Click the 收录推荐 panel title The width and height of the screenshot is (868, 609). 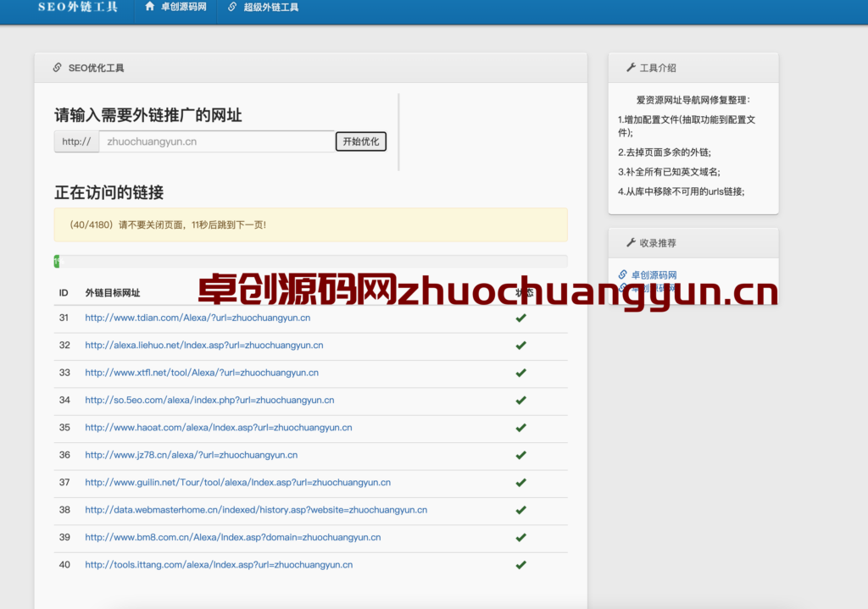pos(658,243)
